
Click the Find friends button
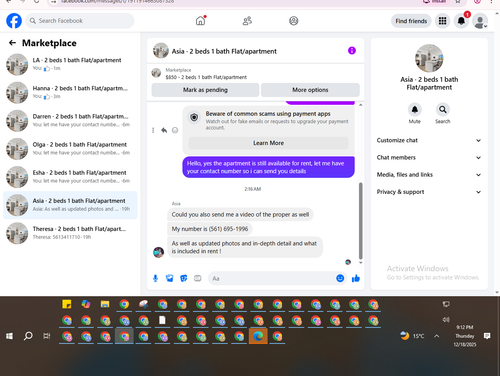[x=411, y=21]
